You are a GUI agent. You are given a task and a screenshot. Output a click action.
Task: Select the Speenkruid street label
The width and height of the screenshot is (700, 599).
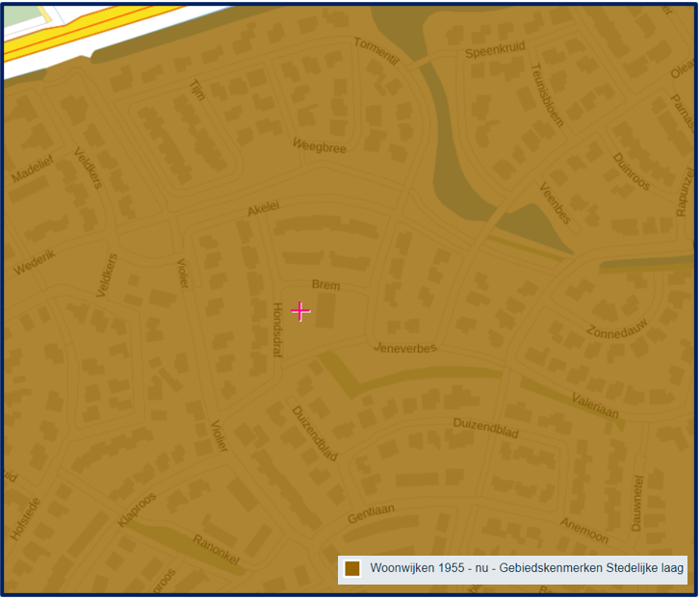pyautogui.click(x=492, y=52)
